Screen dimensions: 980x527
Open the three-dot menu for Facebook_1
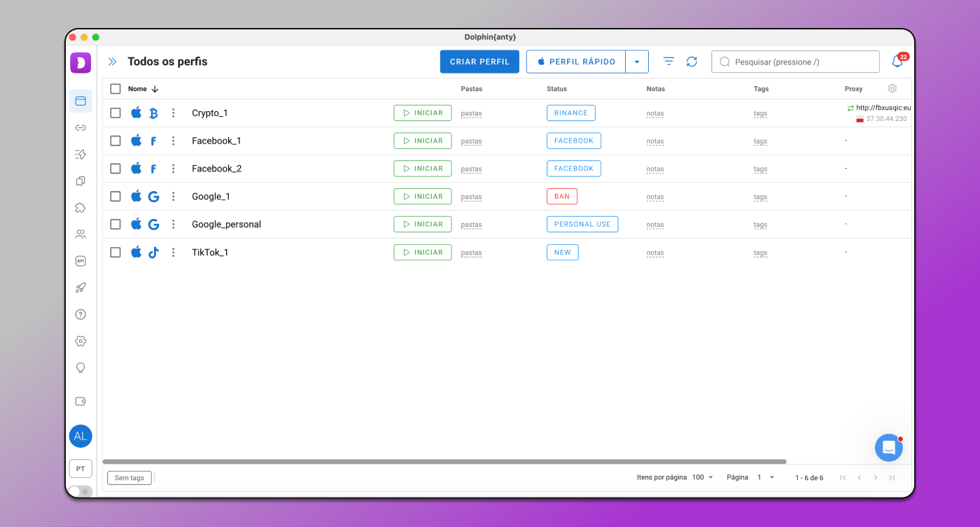click(174, 141)
